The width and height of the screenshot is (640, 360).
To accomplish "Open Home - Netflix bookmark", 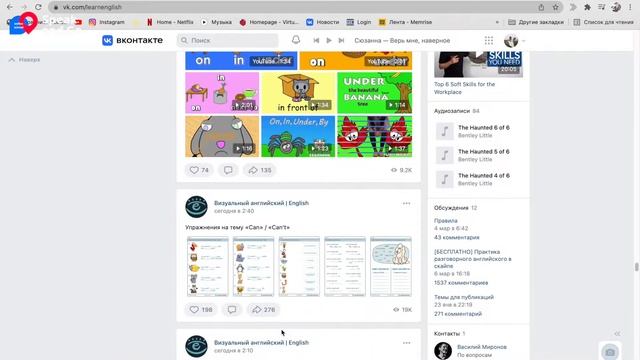I will [x=170, y=22].
